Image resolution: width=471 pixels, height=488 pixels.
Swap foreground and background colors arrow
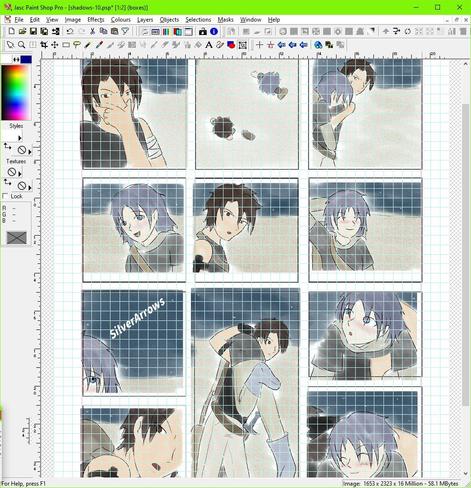click(x=16, y=60)
